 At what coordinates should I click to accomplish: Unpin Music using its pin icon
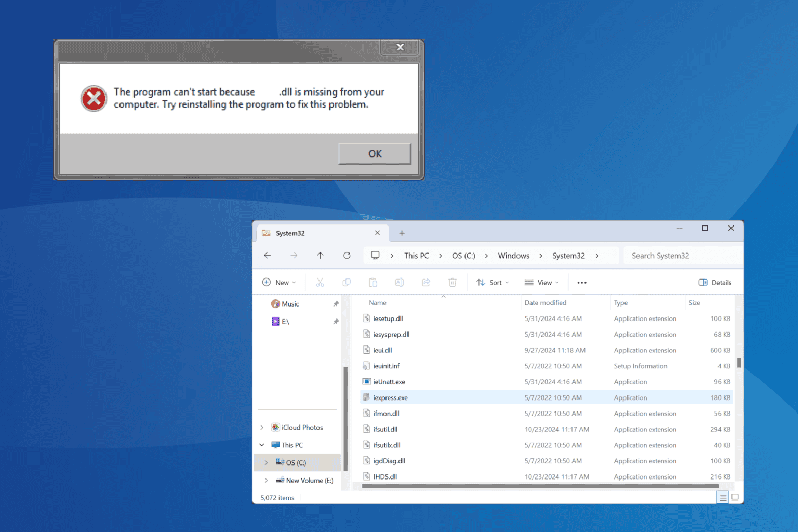(x=336, y=304)
